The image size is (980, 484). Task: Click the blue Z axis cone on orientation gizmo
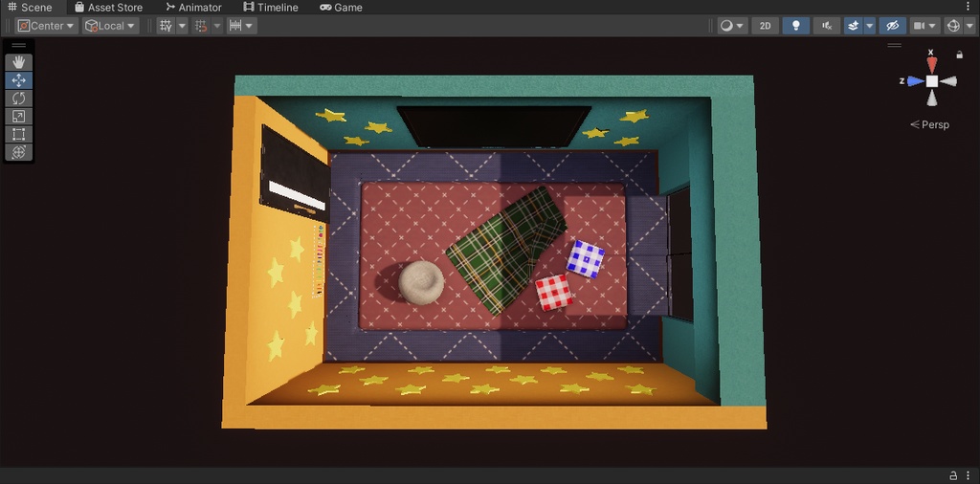click(916, 81)
